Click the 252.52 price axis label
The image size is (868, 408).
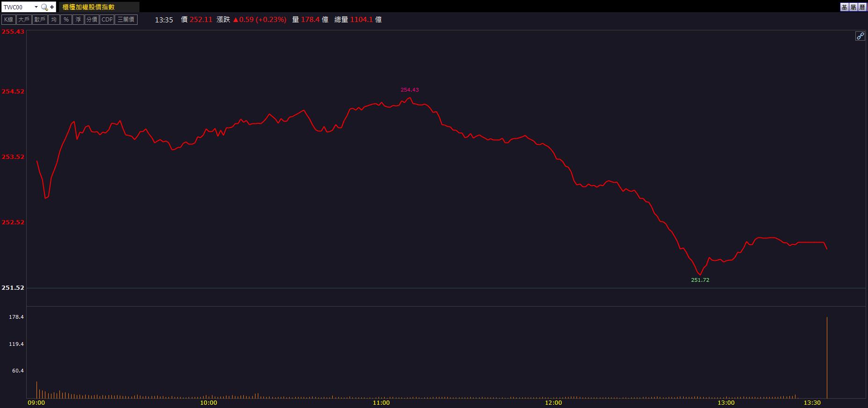(13, 222)
